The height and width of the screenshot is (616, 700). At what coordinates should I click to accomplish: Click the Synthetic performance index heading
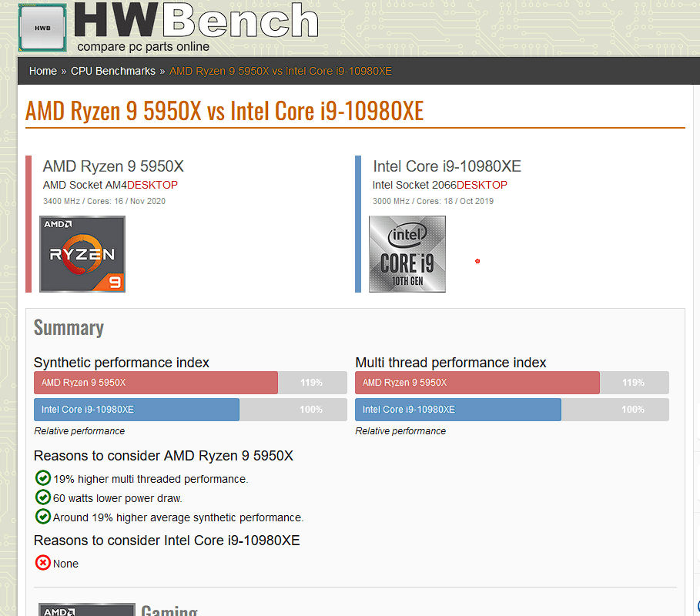[x=122, y=363]
